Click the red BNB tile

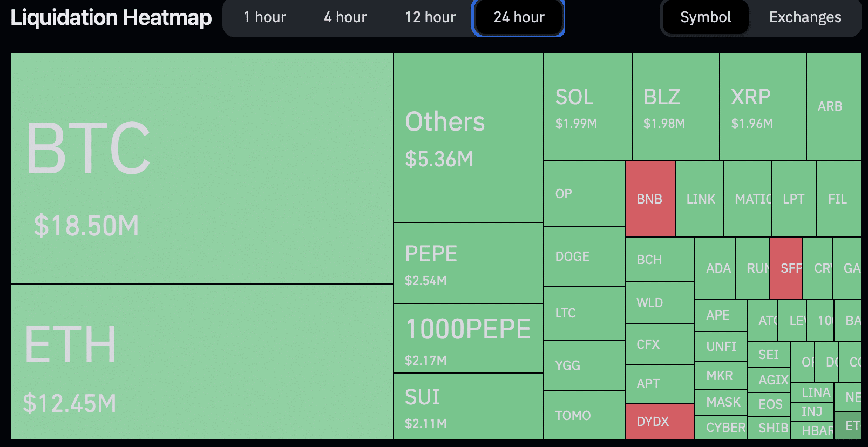click(x=650, y=199)
